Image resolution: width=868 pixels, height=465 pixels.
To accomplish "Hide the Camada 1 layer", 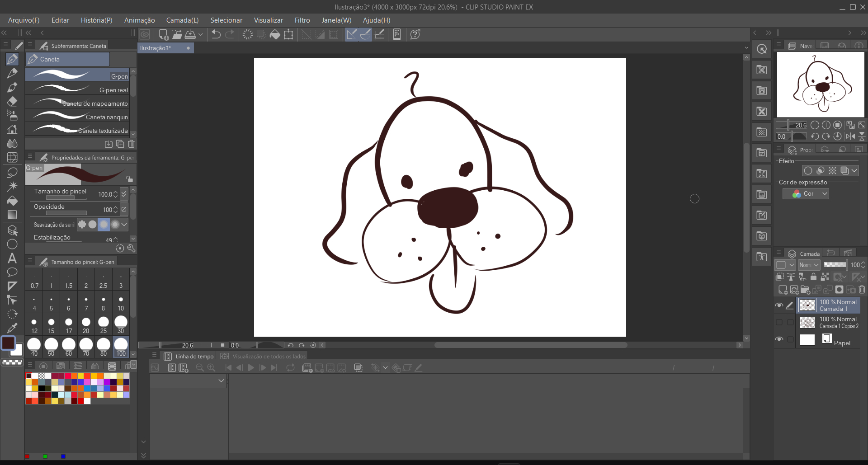I will coord(779,305).
